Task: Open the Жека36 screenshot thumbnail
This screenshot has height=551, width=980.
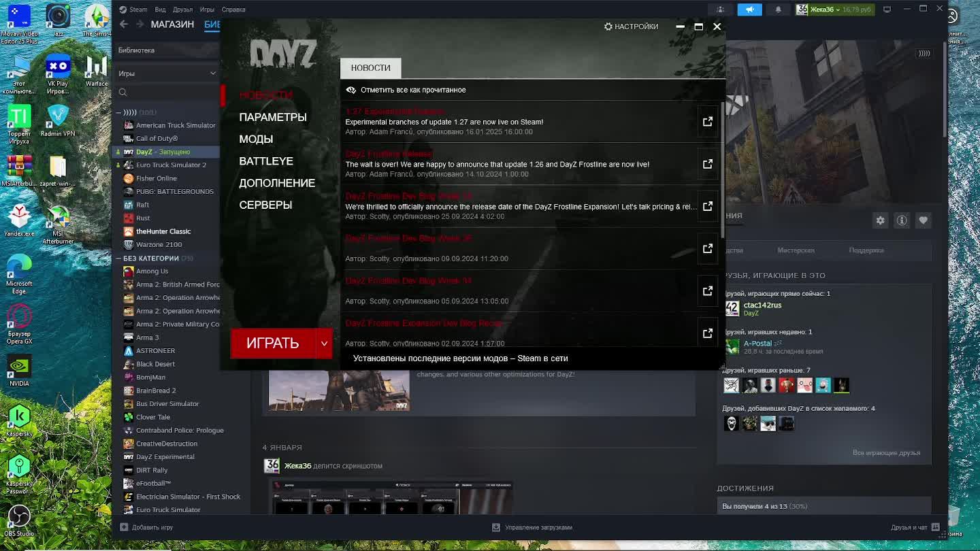Action: [x=391, y=497]
